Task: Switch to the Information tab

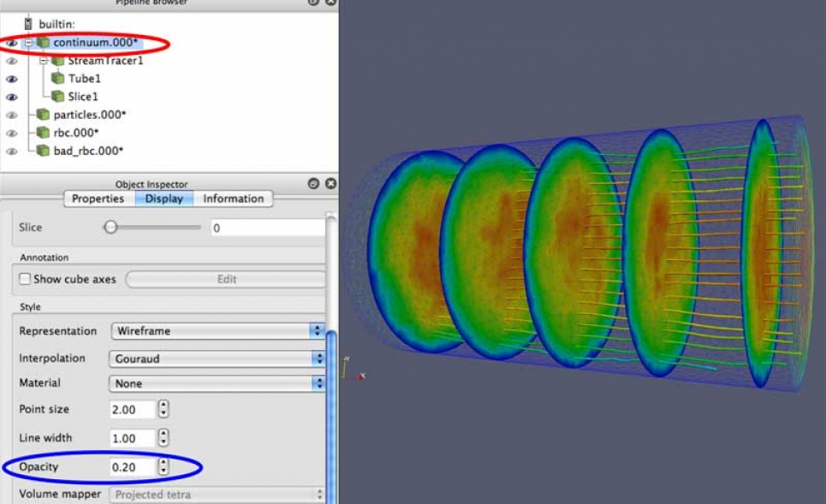Action: [x=233, y=199]
